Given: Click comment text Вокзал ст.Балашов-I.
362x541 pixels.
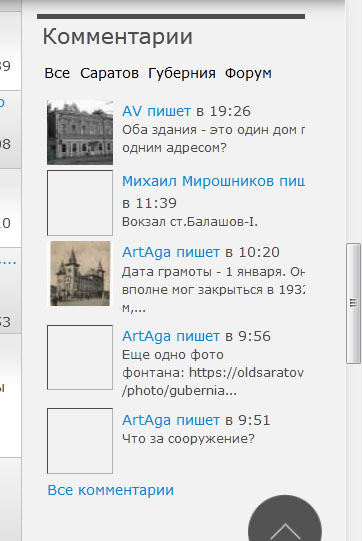Looking at the screenshot, I should [190, 222].
